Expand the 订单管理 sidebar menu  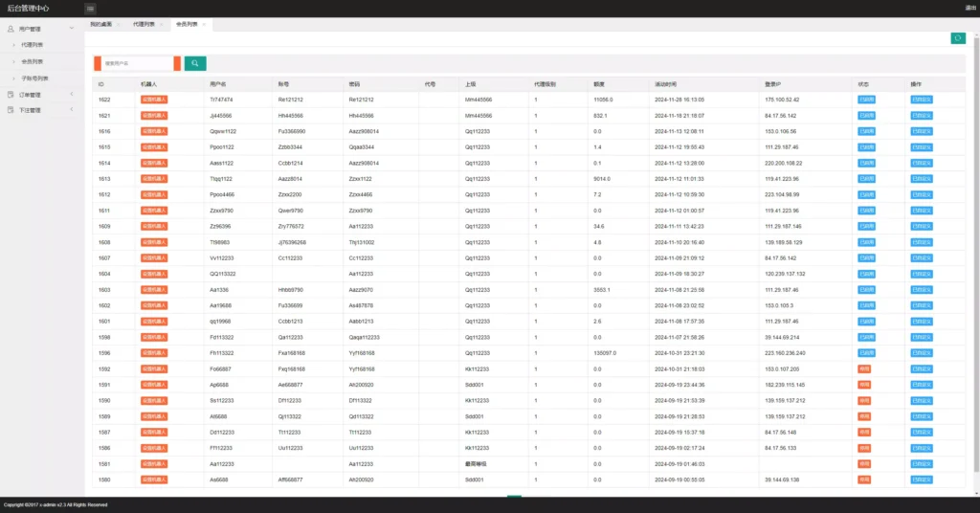[x=74, y=95]
